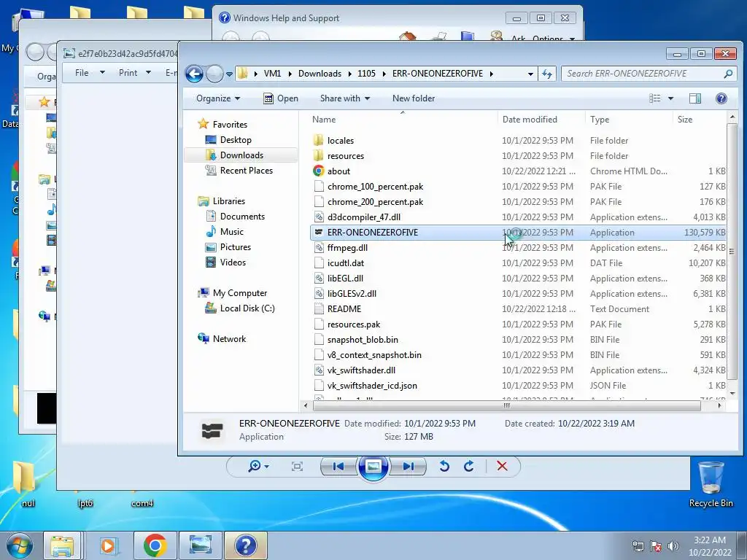The width and height of the screenshot is (747, 560).
Task: Click the Explorer Back navigation arrow
Action: [x=194, y=74]
